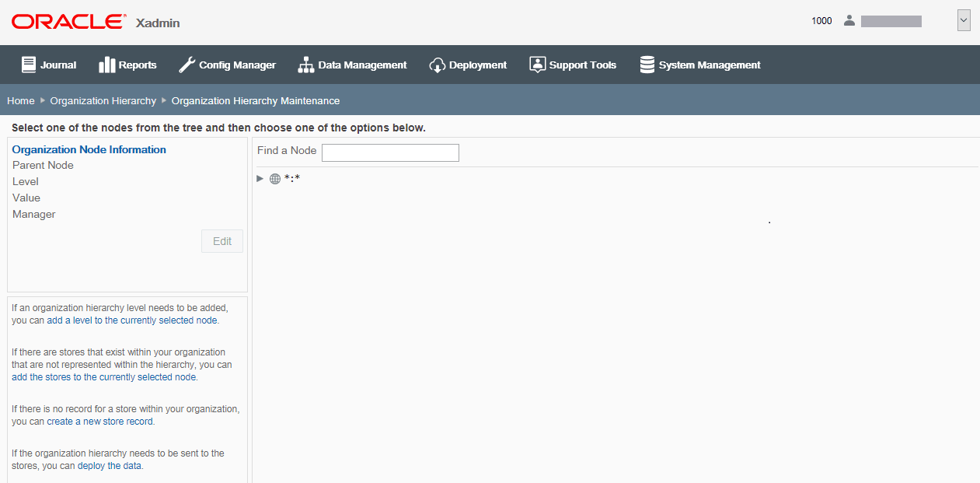Click the Organization Node Information heading
The image size is (980, 483).
89,149
